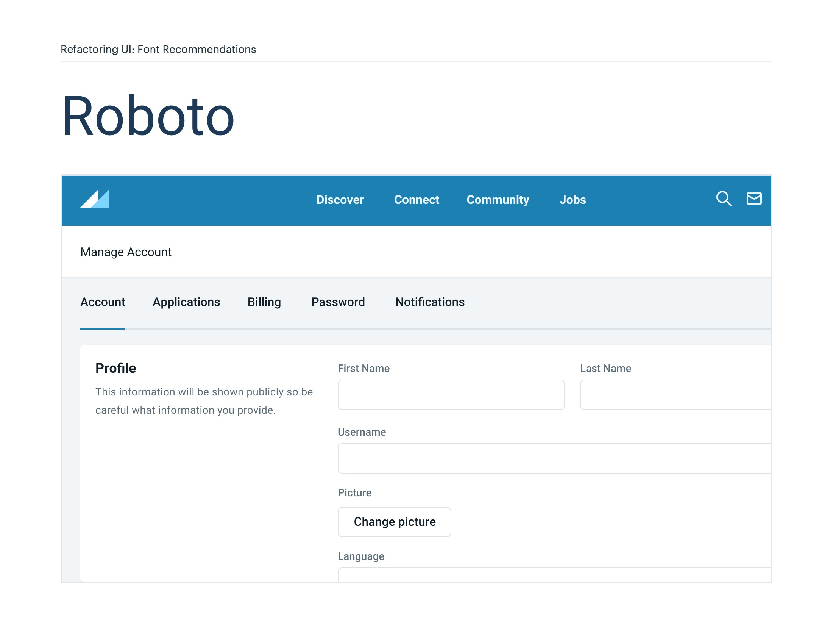This screenshot has height=644, width=833.
Task: Click the Refactoring UI header text
Action: [158, 49]
